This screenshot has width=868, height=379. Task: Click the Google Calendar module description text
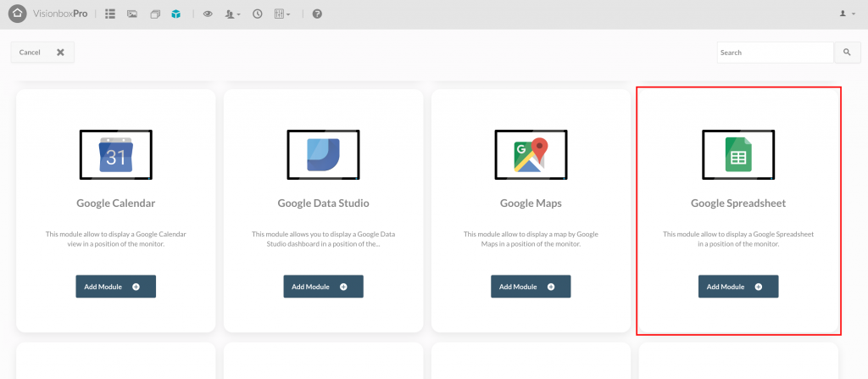[x=115, y=239]
